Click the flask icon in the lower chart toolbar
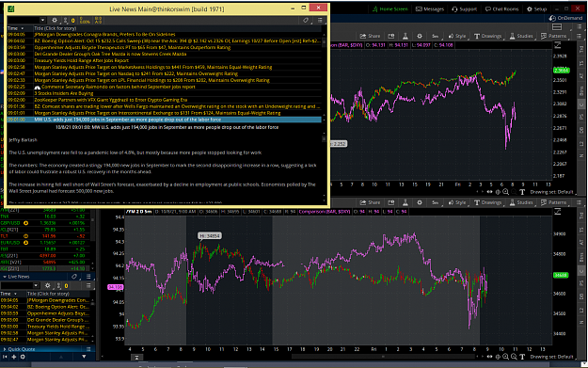 tap(405, 202)
